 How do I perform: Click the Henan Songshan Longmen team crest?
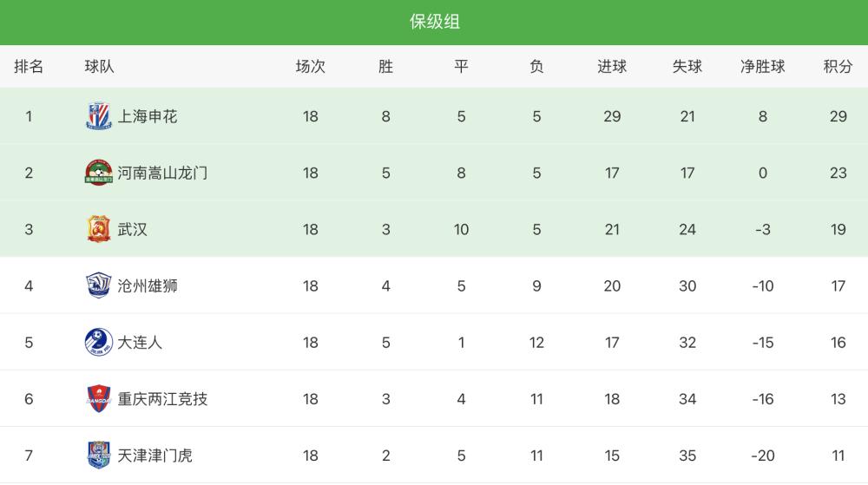pyautogui.click(x=99, y=173)
